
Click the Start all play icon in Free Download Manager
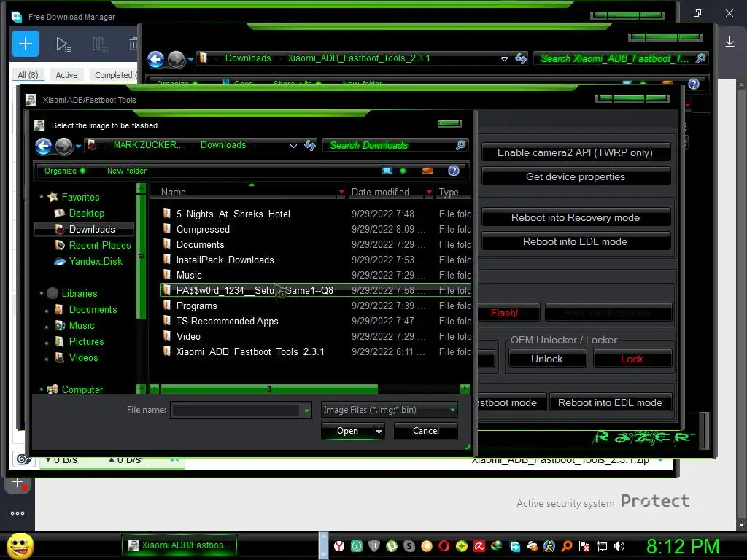point(63,44)
